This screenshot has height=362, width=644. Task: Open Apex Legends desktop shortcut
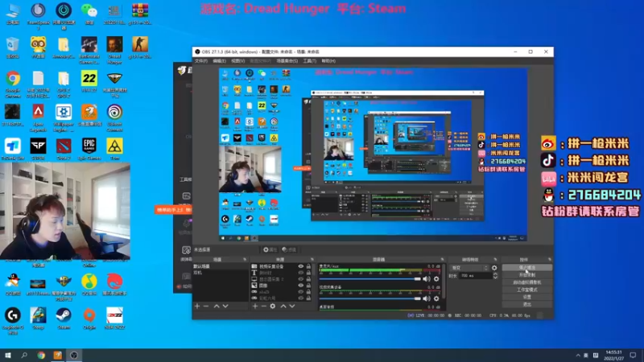pos(38,117)
